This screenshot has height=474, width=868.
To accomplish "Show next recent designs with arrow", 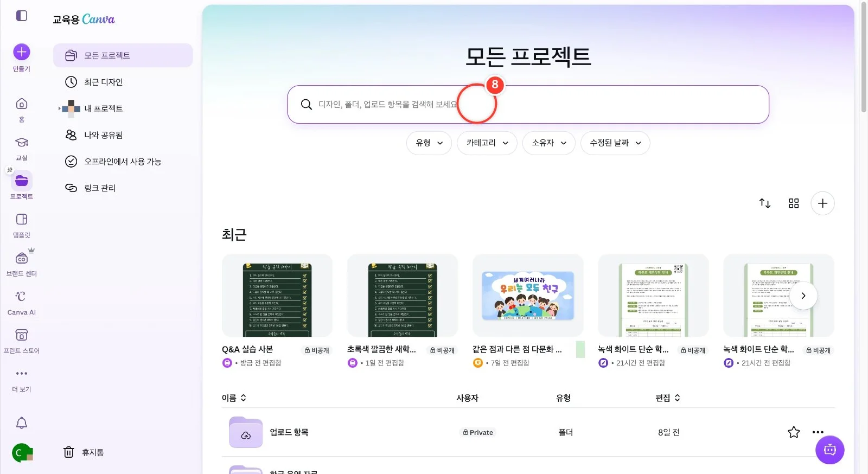I will tap(803, 296).
